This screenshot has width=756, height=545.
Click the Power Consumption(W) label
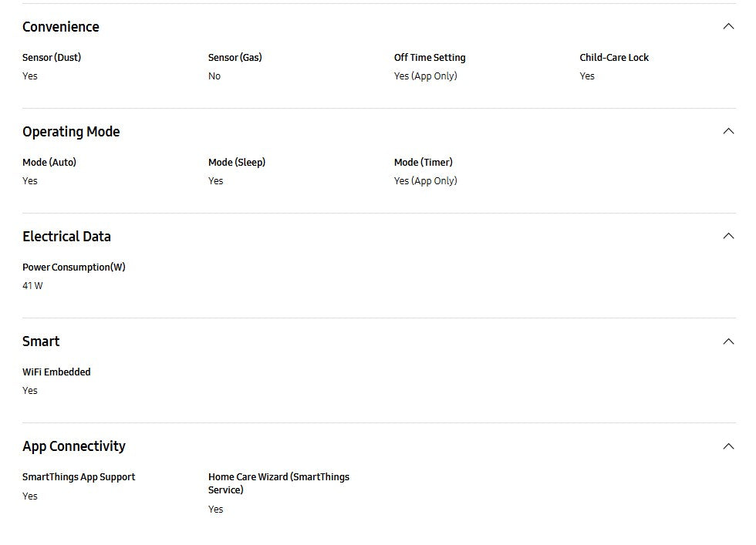(74, 267)
